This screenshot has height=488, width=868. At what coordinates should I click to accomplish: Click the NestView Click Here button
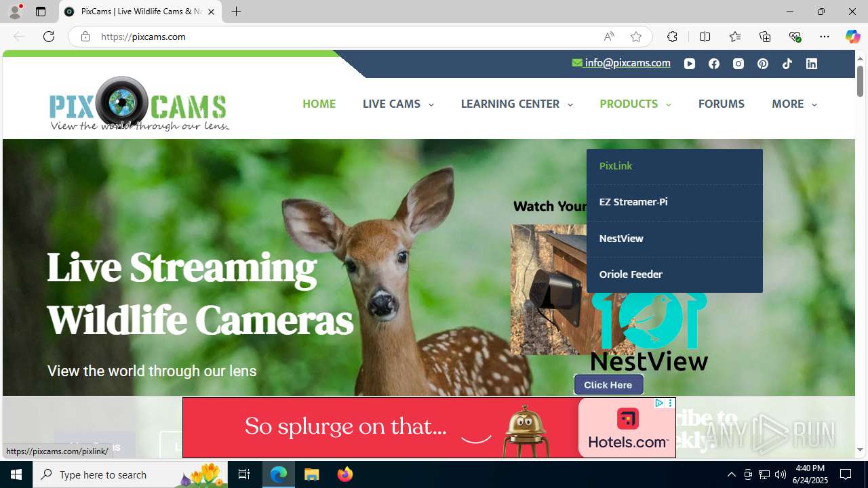(608, 384)
